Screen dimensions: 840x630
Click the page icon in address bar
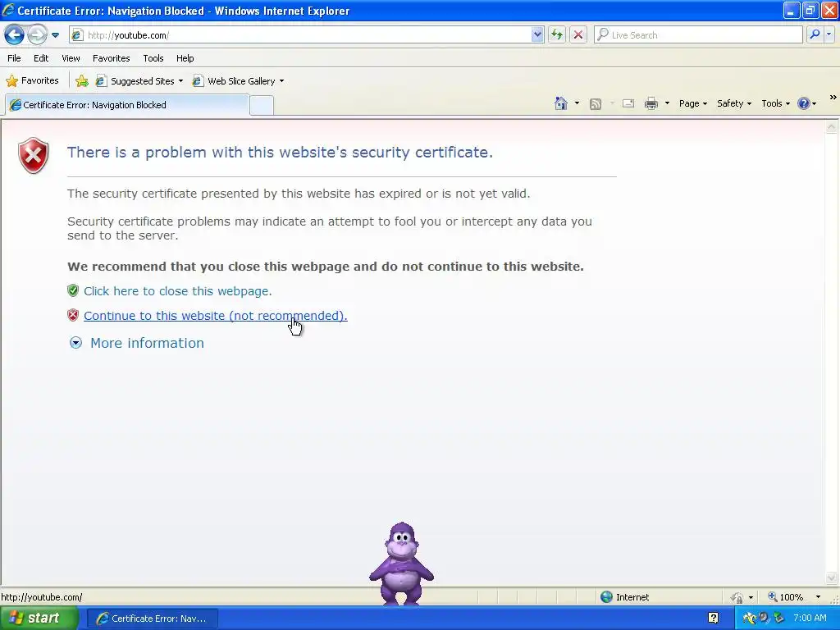pyautogui.click(x=77, y=34)
